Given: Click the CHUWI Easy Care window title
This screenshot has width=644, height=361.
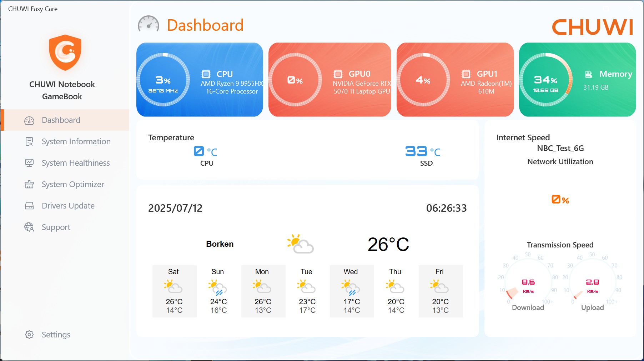Looking at the screenshot, I should pos(33,9).
